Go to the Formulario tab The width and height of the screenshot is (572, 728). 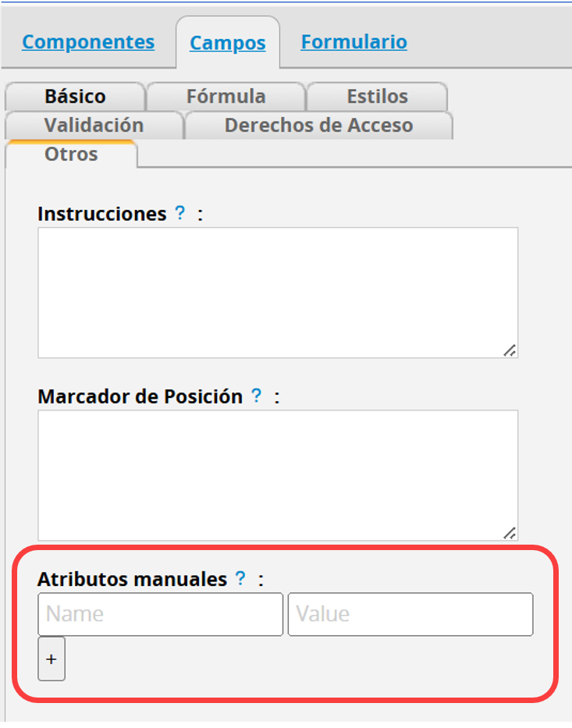point(354,42)
